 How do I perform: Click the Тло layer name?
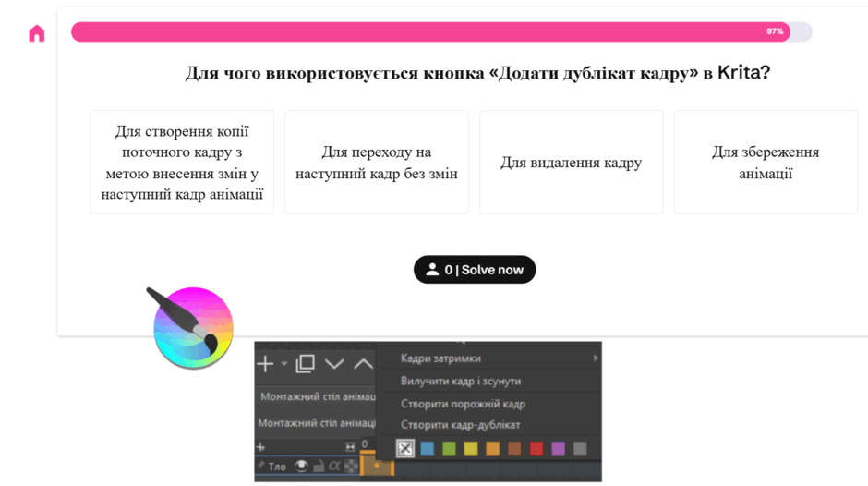tap(277, 467)
